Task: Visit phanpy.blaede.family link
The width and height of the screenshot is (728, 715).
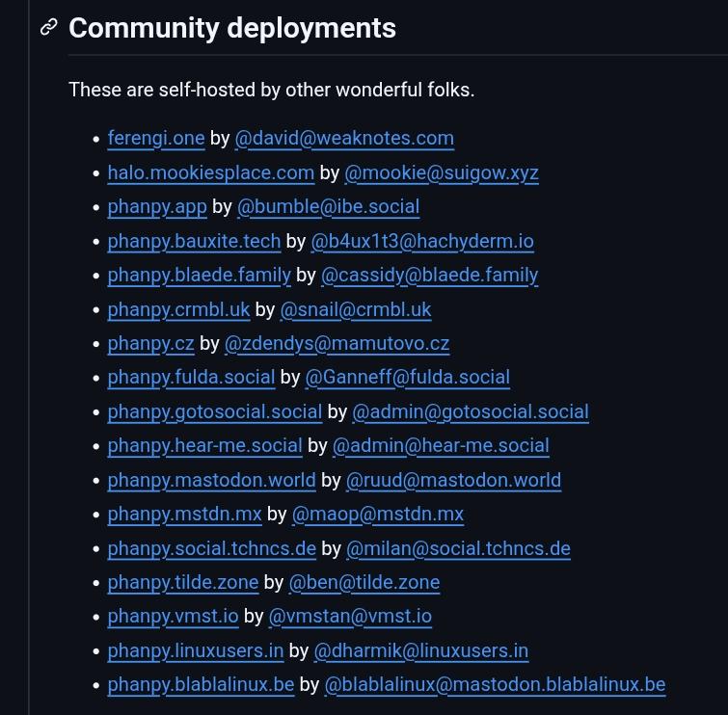Action: point(199,275)
